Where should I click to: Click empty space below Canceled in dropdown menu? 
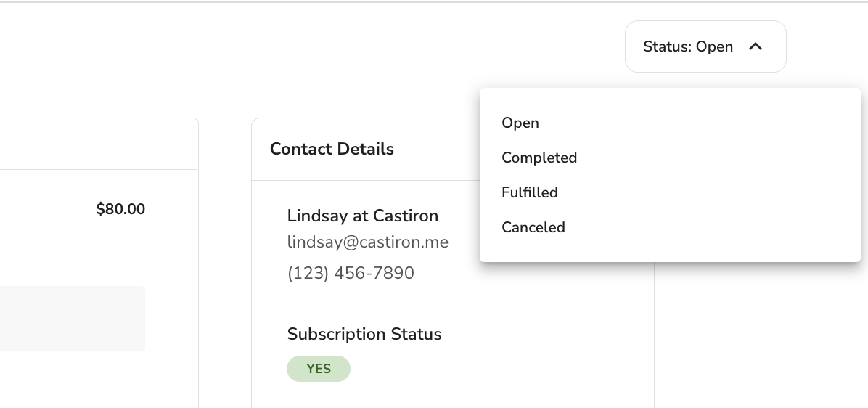[x=670, y=249]
